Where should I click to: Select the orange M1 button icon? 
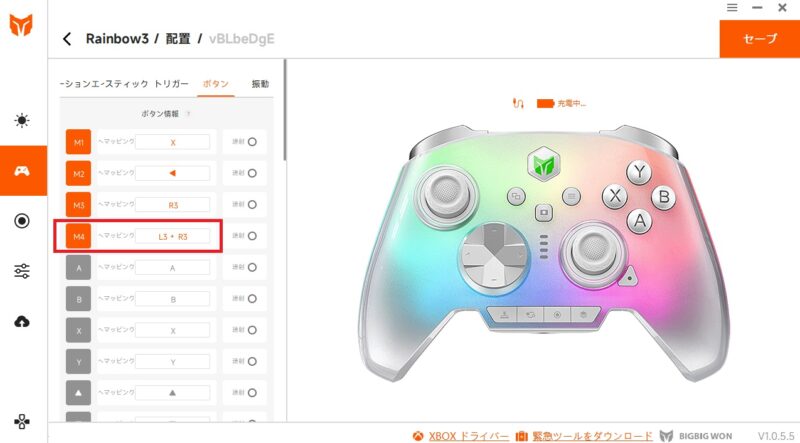(79, 142)
